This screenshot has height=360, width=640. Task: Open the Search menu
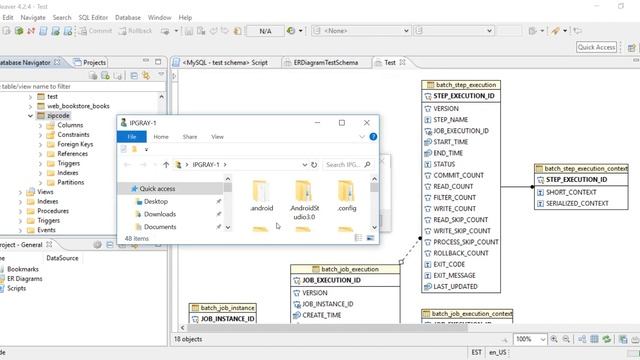pos(62,18)
